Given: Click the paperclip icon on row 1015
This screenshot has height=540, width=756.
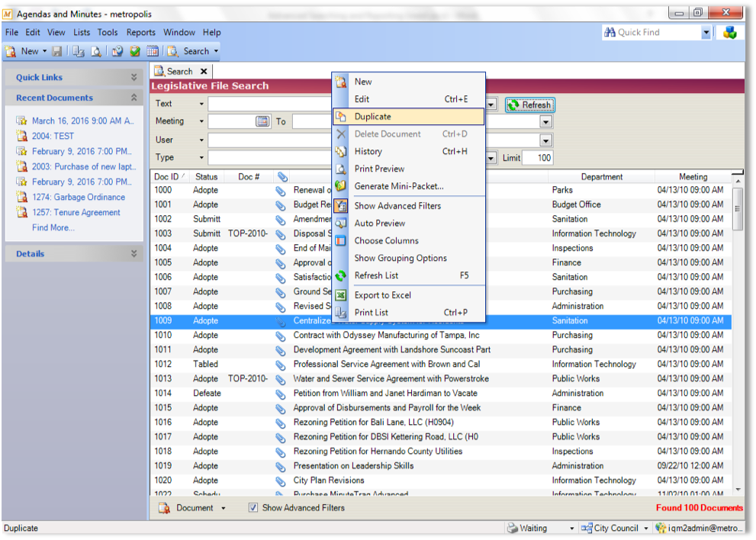Looking at the screenshot, I should (280, 408).
